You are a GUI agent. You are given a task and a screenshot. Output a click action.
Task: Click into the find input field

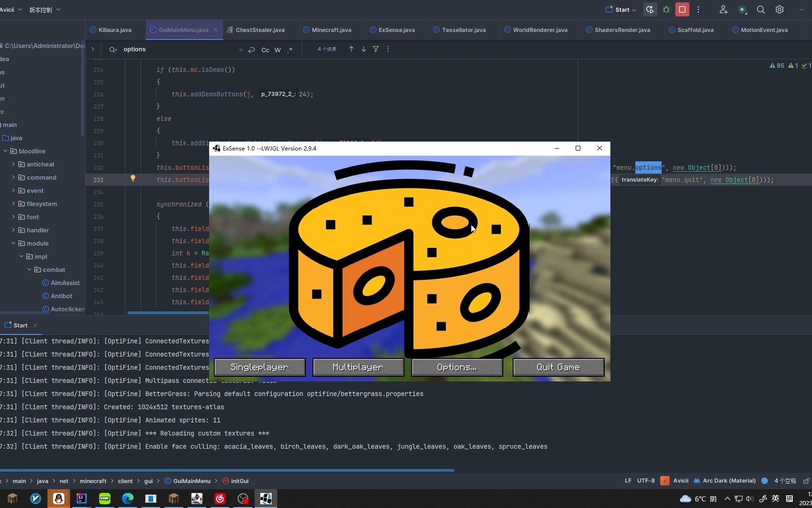pyautogui.click(x=179, y=49)
